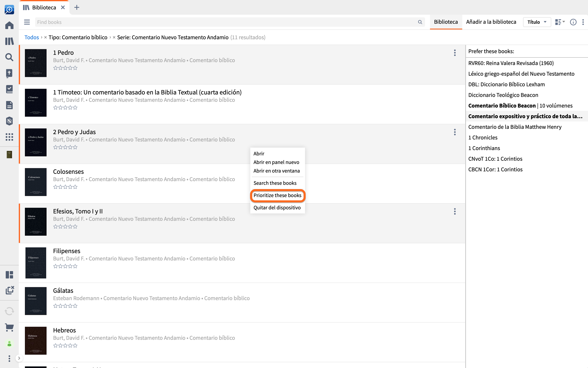Open the Tools grid icon in sidebar
This screenshot has height=368, width=588.
point(9,137)
